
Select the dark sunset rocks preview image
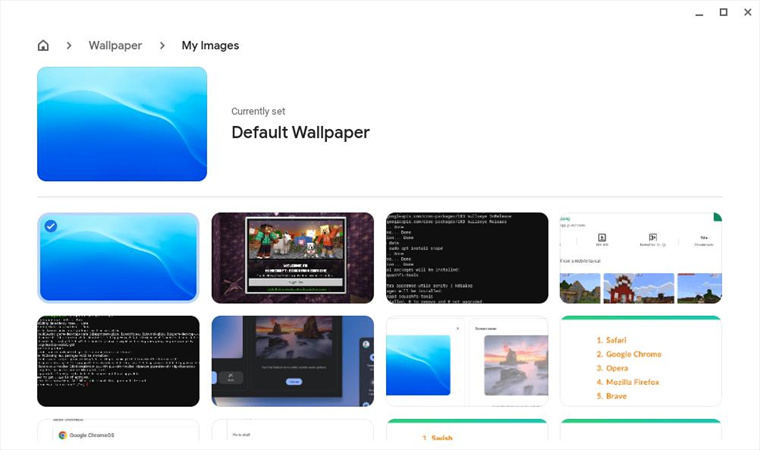(292, 361)
